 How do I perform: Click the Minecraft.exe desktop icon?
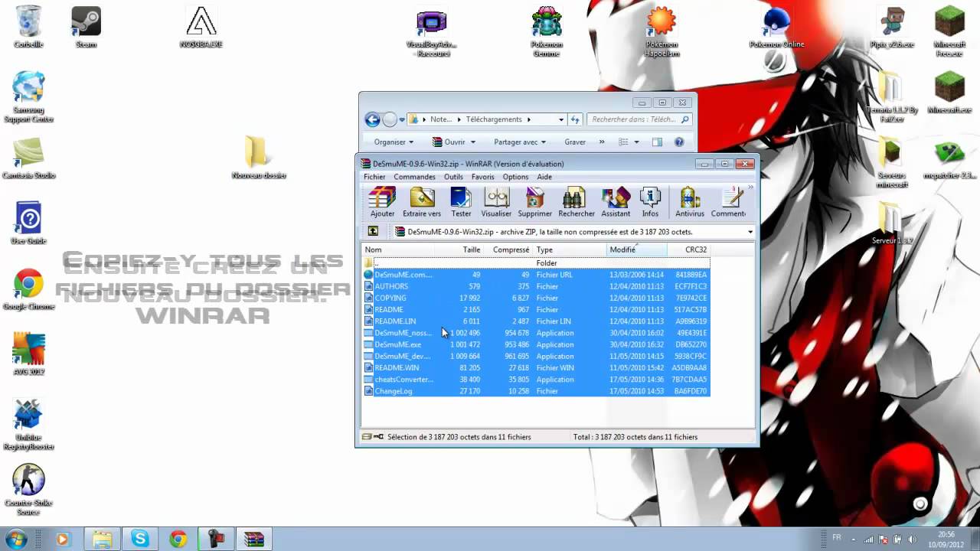[949, 92]
